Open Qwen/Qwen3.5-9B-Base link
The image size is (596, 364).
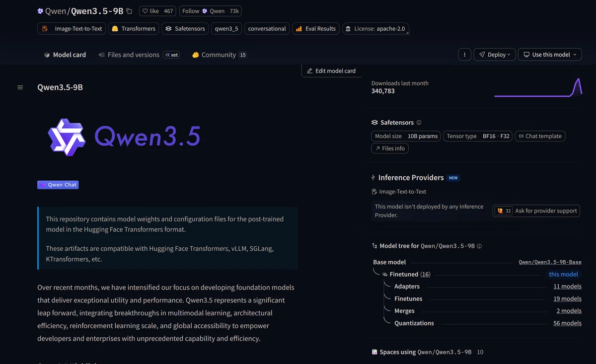click(x=550, y=262)
